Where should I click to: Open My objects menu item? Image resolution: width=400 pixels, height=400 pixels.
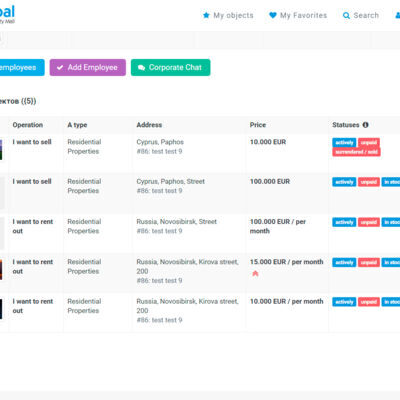click(x=228, y=15)
